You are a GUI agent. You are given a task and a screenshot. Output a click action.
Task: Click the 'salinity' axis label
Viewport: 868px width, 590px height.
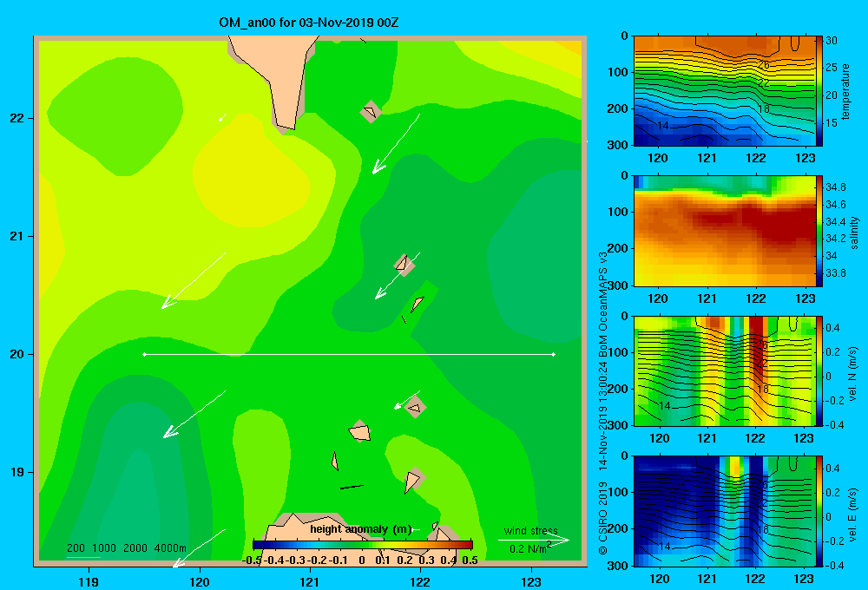pyautogui.click(x=854, y=233)
